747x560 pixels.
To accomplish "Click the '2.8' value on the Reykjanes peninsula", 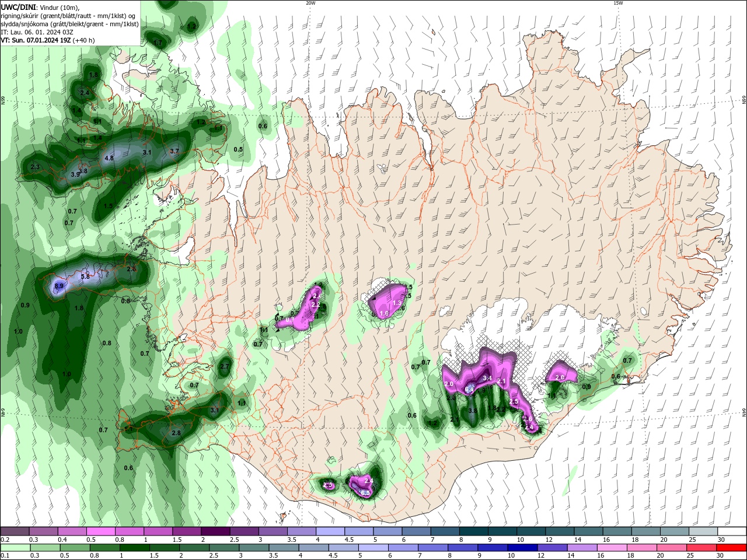I will (x=176, y=433).
